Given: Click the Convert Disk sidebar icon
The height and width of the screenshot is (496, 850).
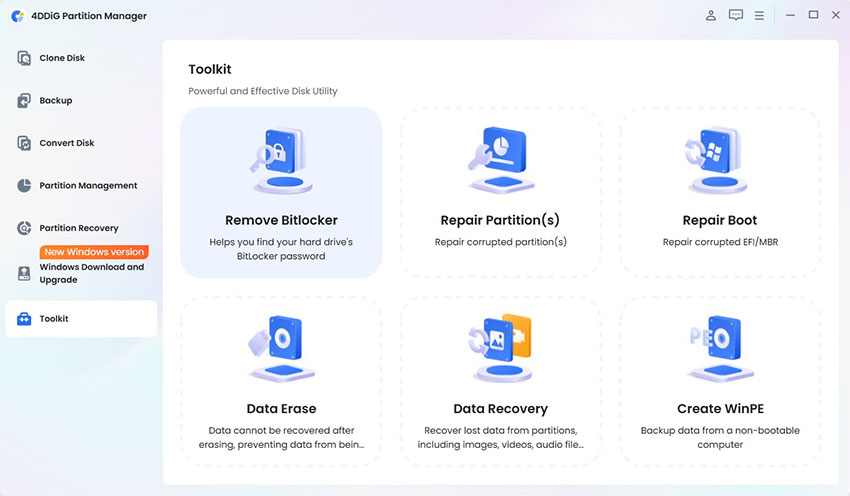Looking at the screenshot, I should tap(24, 143).
